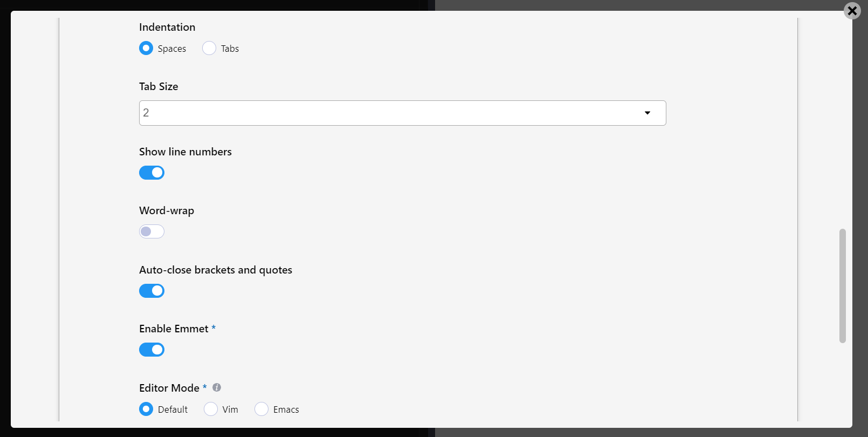Viewport: 868px width, 437px height.
Task: Select Spaces for indentation
Action: pos(146,49)
